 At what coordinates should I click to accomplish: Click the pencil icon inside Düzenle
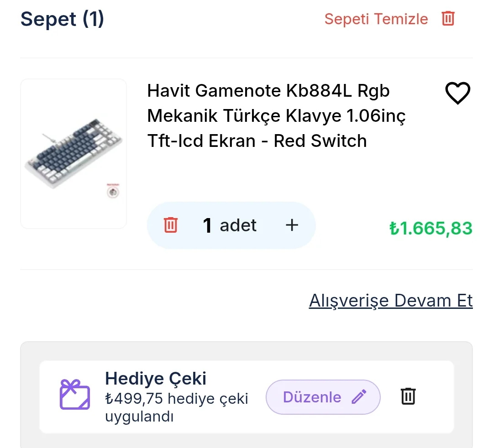[x=359, y=397]
